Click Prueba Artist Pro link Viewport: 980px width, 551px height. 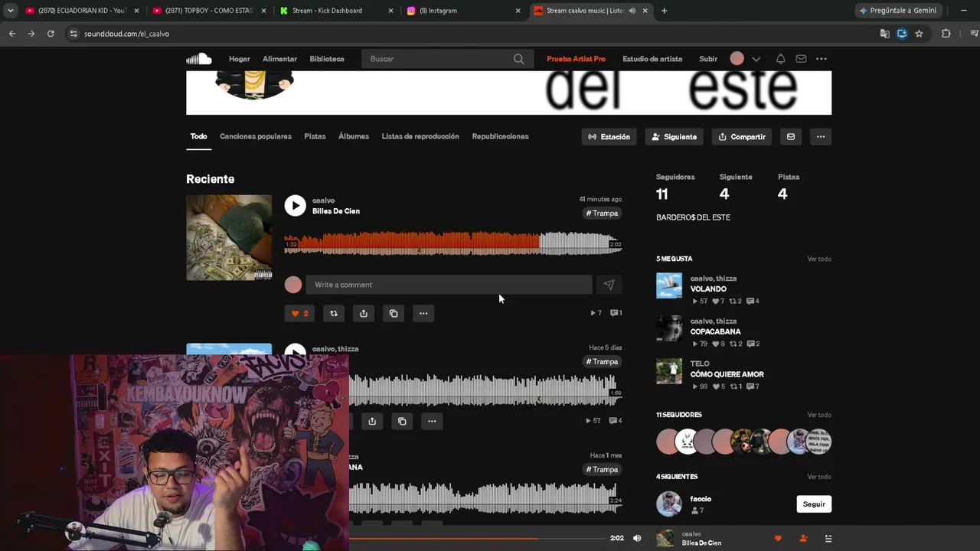click(576, 59)
